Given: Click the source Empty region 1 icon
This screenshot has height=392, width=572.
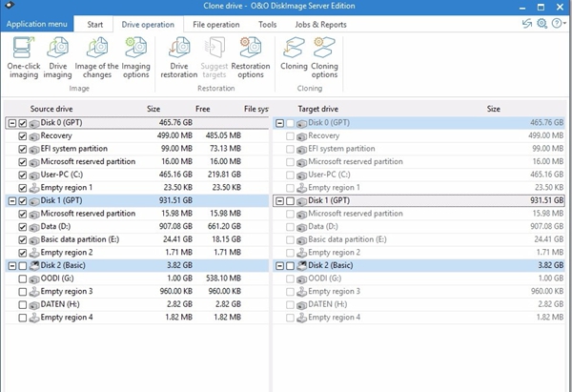Looking at the screenshot, I should pyautogui.click(x=34, y=188).
